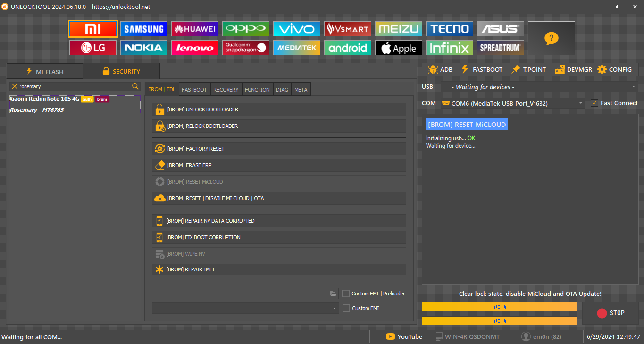Image resolution: width=644 pixels, height=344 pixels.
Task: Browse for preloader file via folder icon
Action: (334, 294)
